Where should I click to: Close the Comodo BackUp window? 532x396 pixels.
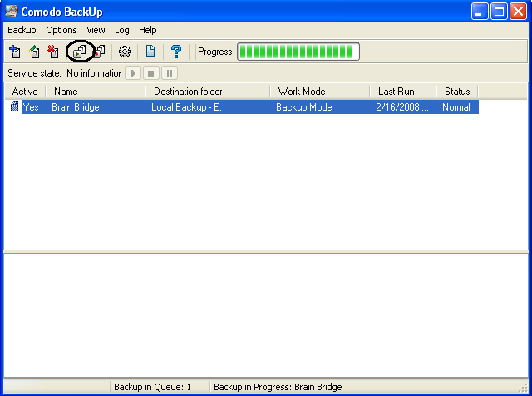tap(519, 12)
